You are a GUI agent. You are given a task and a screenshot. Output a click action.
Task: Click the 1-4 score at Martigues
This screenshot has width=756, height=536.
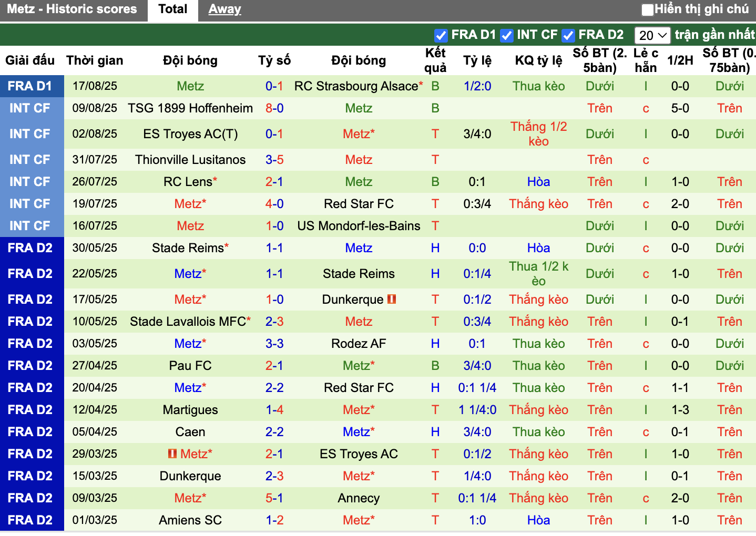pos(274,410)
